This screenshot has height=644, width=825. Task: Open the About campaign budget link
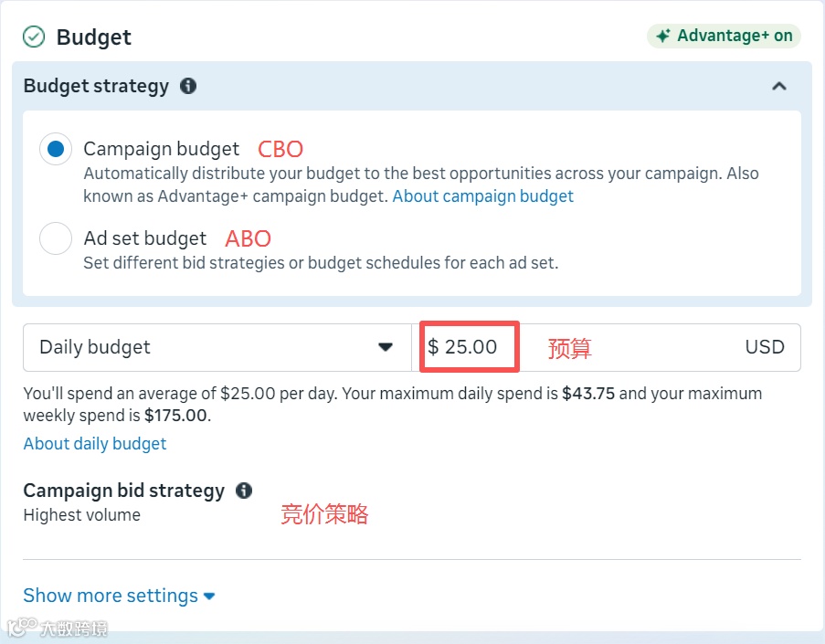click(482, 196)
